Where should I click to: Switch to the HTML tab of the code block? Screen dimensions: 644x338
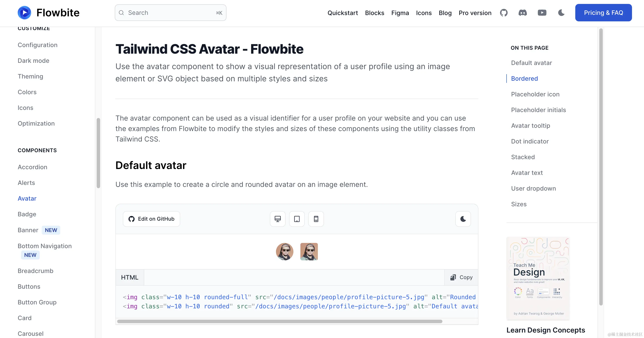[130, 277]
